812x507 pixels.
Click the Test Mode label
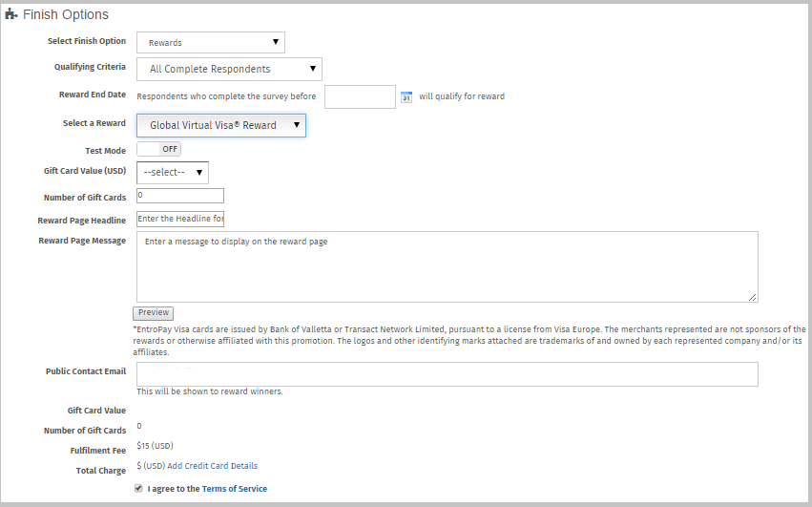[105, 151]
